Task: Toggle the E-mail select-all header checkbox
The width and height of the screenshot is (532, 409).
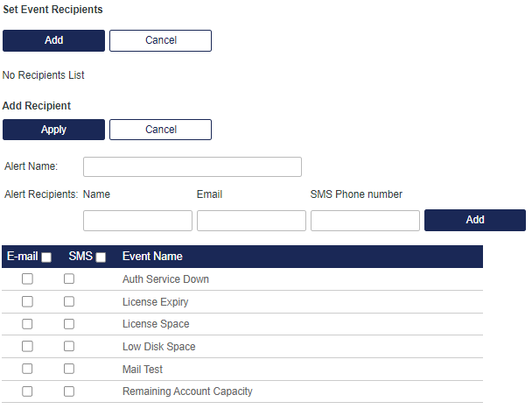Action: 46,257
